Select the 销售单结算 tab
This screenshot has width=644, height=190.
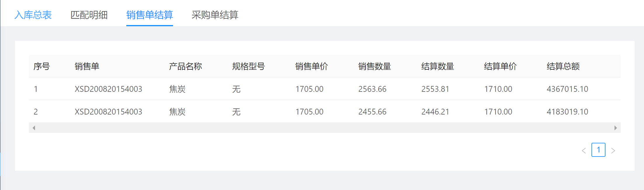point(149,15)
